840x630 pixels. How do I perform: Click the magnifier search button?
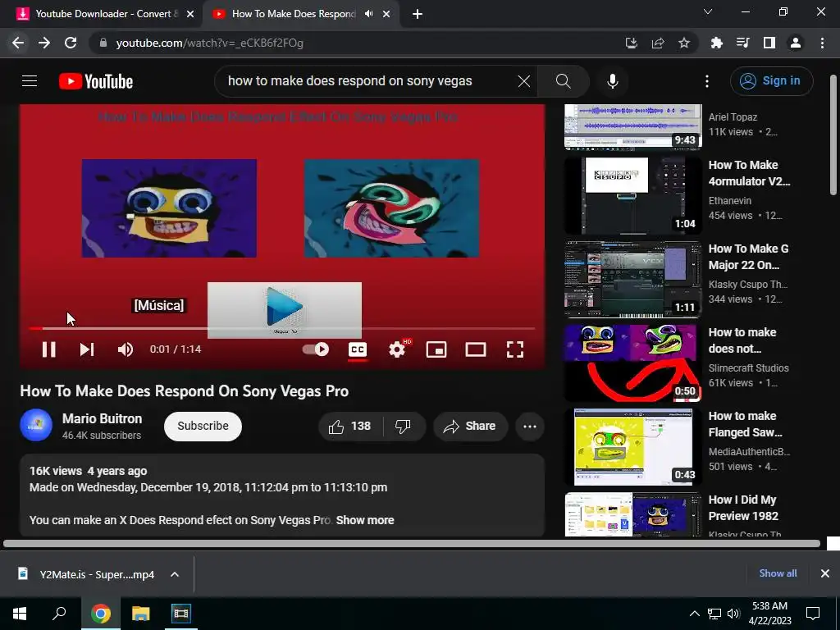(563, 81)
